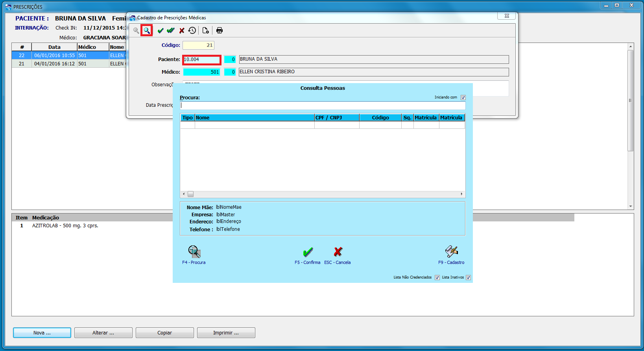Viewport: 644px width, 351px height.
Task: Click the Procura search input field
Action: click(x=323, y=106)
